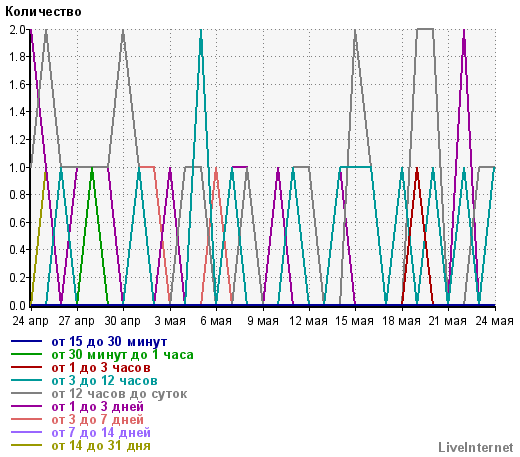Click the green legend line swatch
Image resolution: width=520 pixels, height=457 pixels.
26,354
